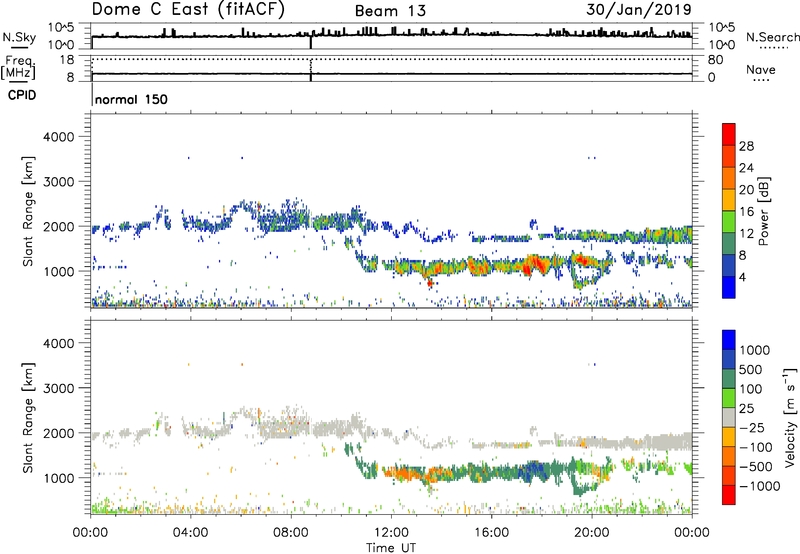Click the "4" power colorbar tick label
This screenshot has width=800, height=554.
click(742, 278)
